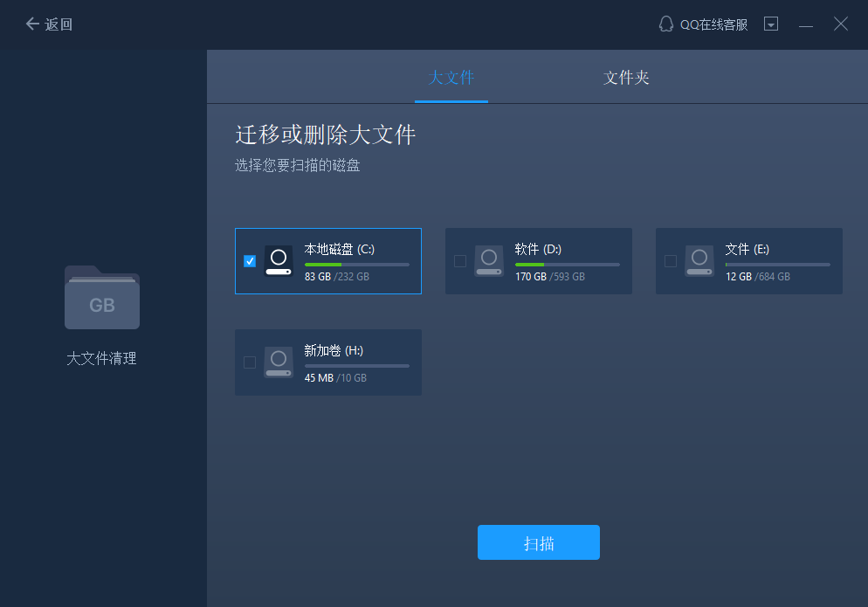The height and width of the screenshot is (607, 868).
Task: Click the 本地磁盘 (C:) label
Action: tap(340, 249)
